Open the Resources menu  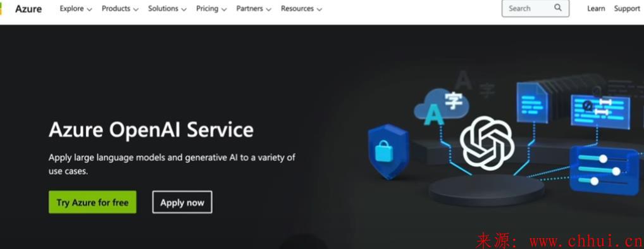coord(301,9)
